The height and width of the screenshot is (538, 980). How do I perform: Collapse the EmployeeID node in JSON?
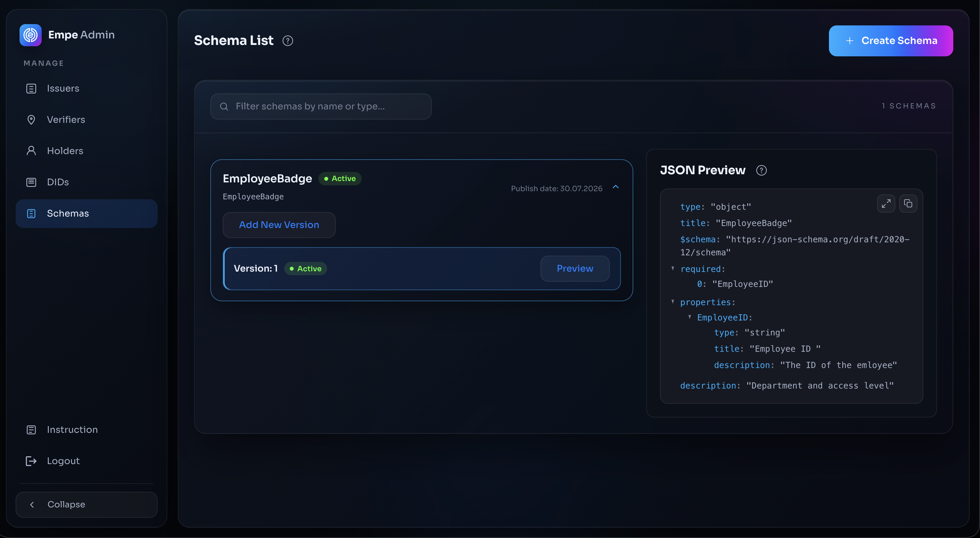(689, 317)
